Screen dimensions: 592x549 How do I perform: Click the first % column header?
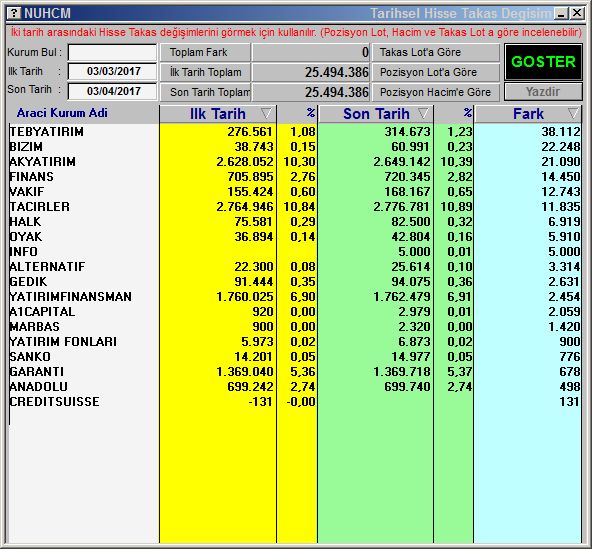tap(311, 113)
